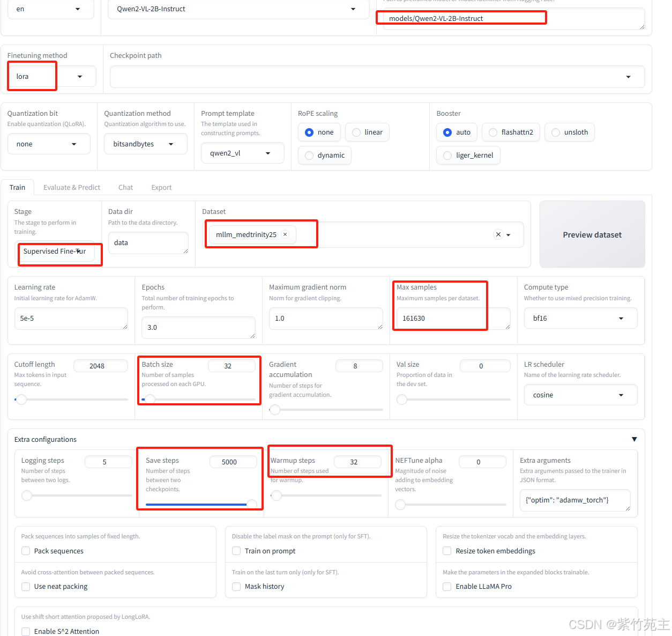Open the Prompt template qwen2_vl dropdown

tap(242, 153)
